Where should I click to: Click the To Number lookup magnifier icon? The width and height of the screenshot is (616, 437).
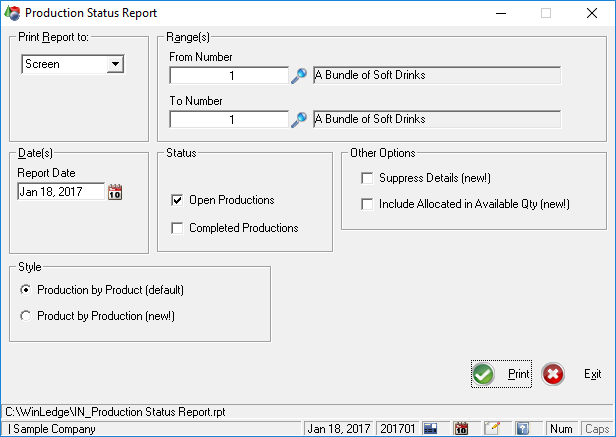coord(298,120)
